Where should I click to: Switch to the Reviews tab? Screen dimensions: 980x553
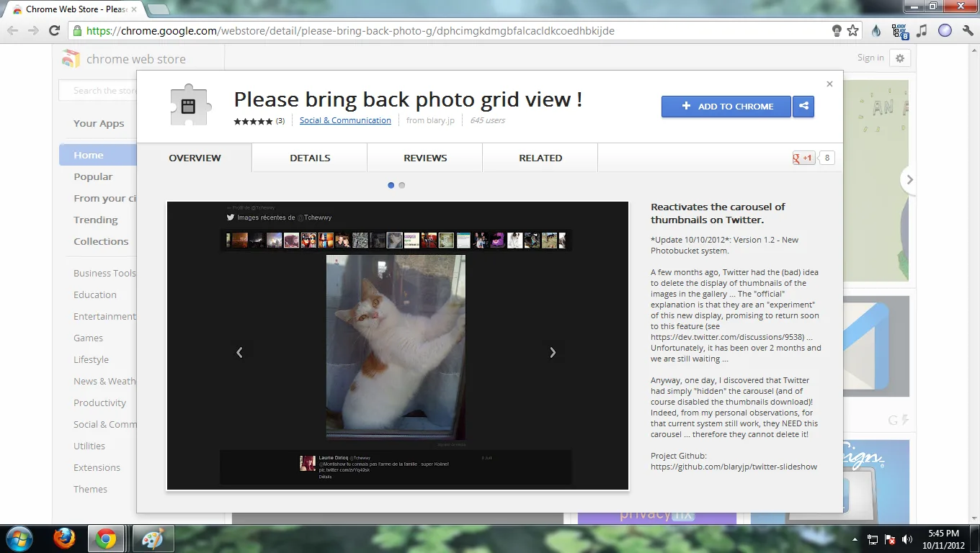(x=424, y=158)
